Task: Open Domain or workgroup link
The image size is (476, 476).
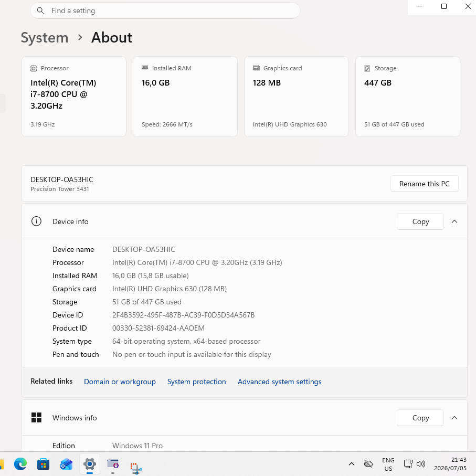Action: point(120,382)
